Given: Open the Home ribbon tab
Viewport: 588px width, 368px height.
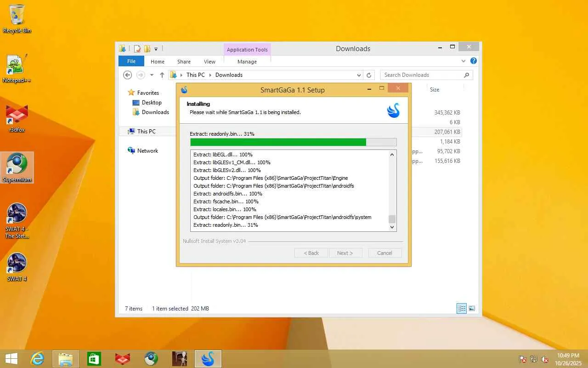Looking at the screenshot, I should (158, 62).
